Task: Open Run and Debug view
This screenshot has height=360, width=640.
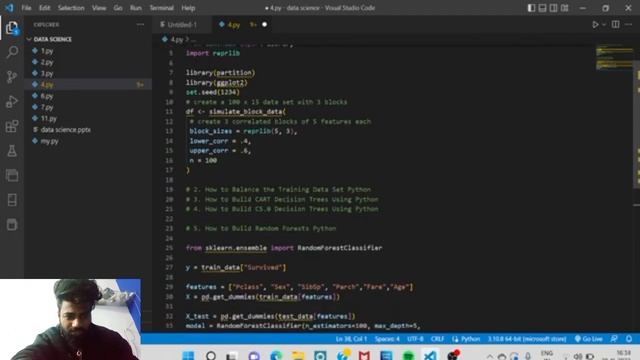Action: (x=12, y=102)
